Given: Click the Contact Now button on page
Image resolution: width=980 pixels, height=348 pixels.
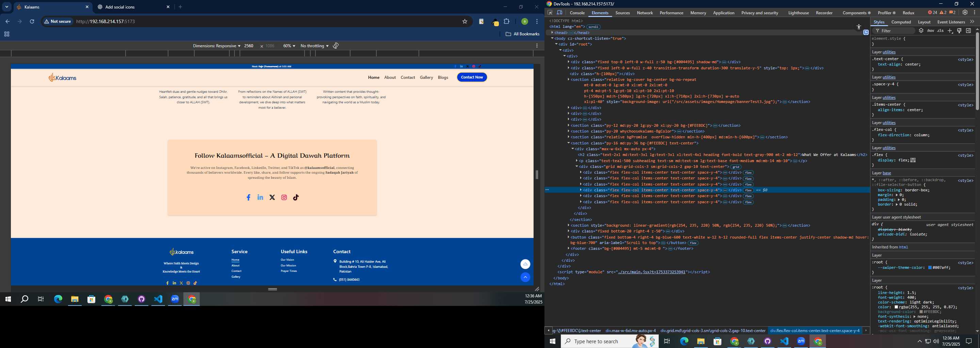Looking at the screenshot, I should point(472,77).
